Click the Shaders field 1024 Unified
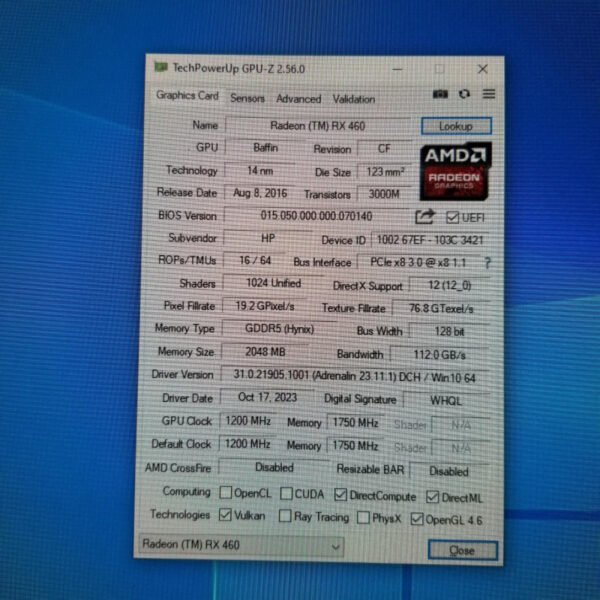This screenshot has width=600, height=600. tap(273, 283)
